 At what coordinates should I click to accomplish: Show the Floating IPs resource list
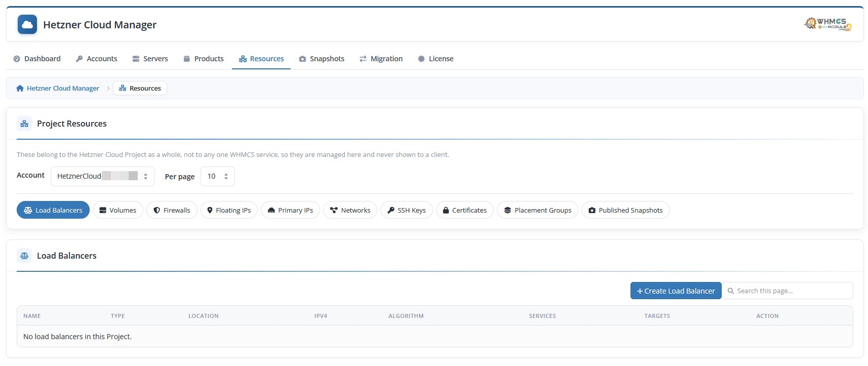[x=229, y=210]
